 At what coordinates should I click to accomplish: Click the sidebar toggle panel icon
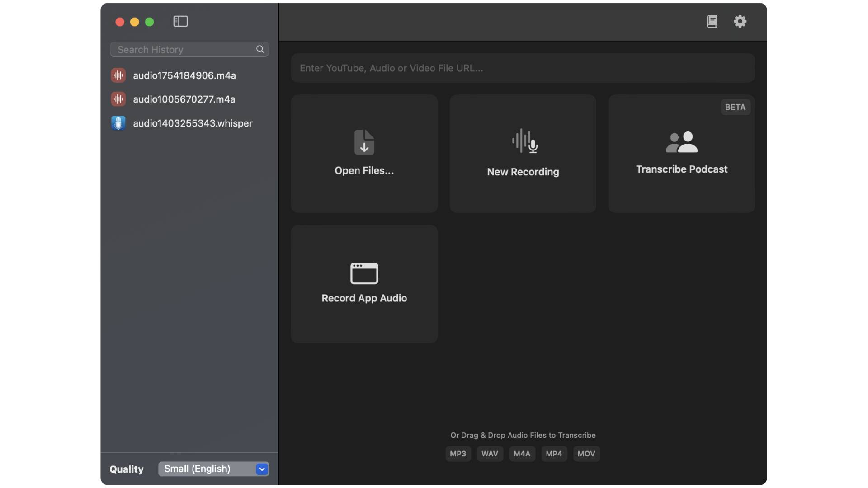(181, 21)
